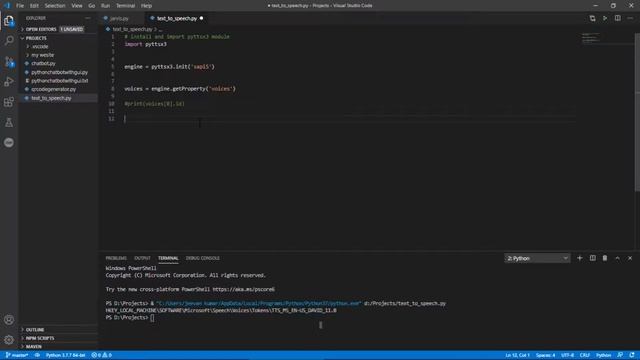The image size is (640, 360).
Task: Expand the .vscode folder
Action: tap(40, 47)
